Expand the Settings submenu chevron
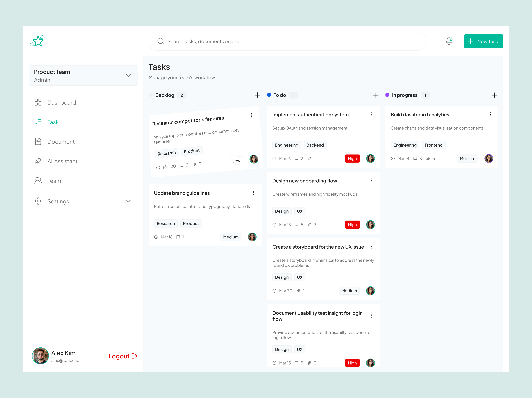This screenshot has width=532, height=398. pos(128,201)
